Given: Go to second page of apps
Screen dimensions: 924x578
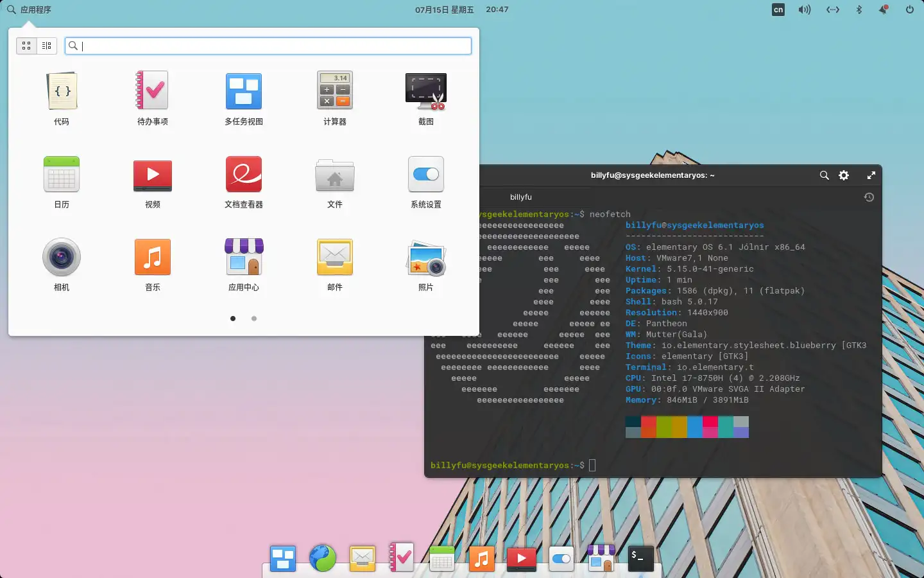Looking at the screenshot, I should [254, 319].
